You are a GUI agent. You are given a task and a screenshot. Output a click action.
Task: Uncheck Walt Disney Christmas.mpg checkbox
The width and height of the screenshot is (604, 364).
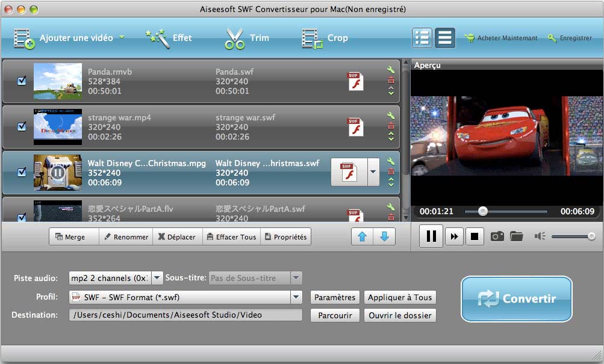tap(22, 171)
